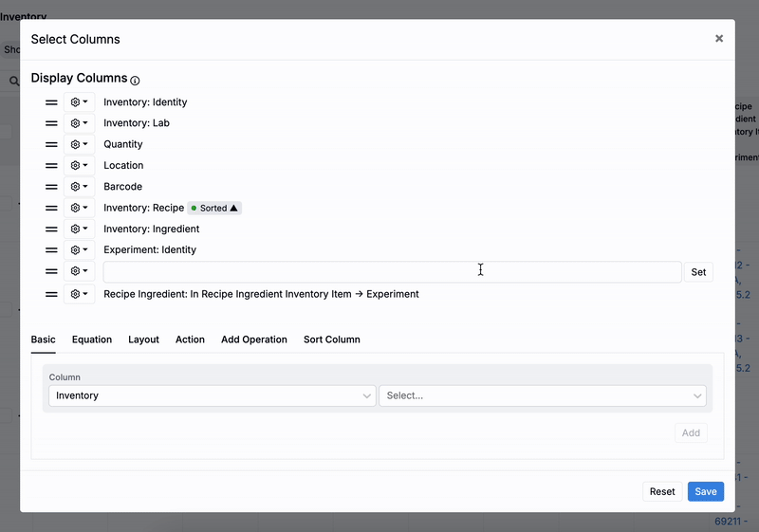Click the empty column name text field
759x532 pixels.
click(x=392, y=272)
